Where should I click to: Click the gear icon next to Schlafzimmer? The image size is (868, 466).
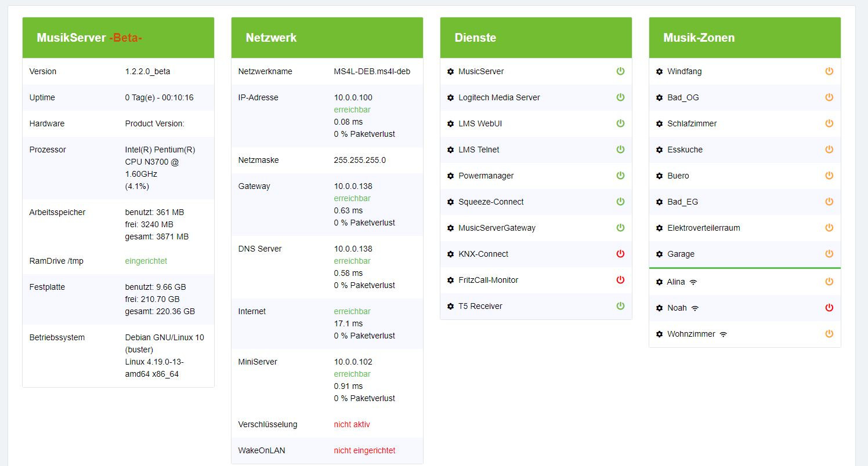point(659,124)
